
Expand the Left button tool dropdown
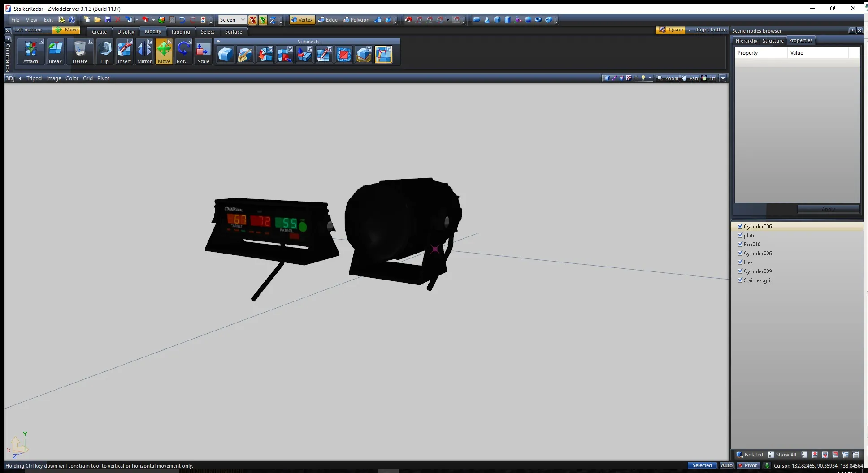(48, 30)
